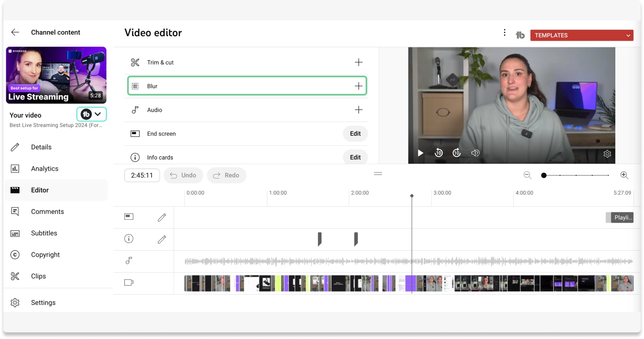Click the audio track music note icon

(129, 260)
